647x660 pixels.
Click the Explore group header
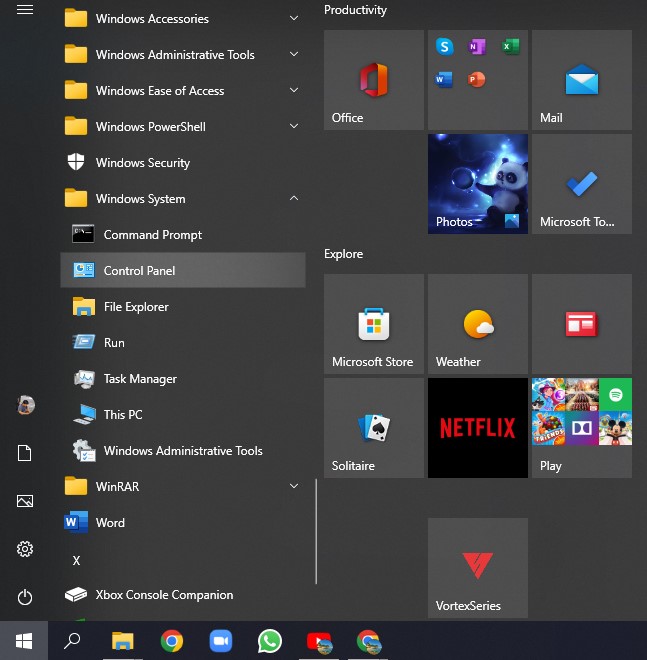click(x=343, y=254)
